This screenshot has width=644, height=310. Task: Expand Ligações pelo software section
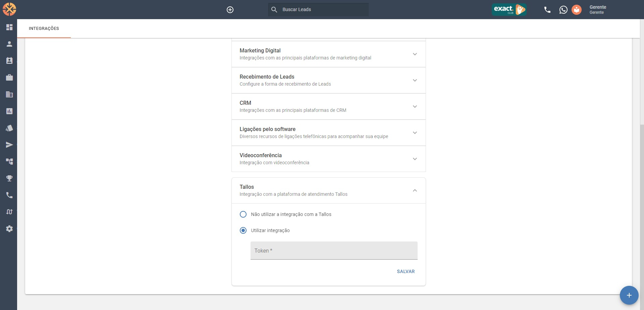click(x=329, y=133)
